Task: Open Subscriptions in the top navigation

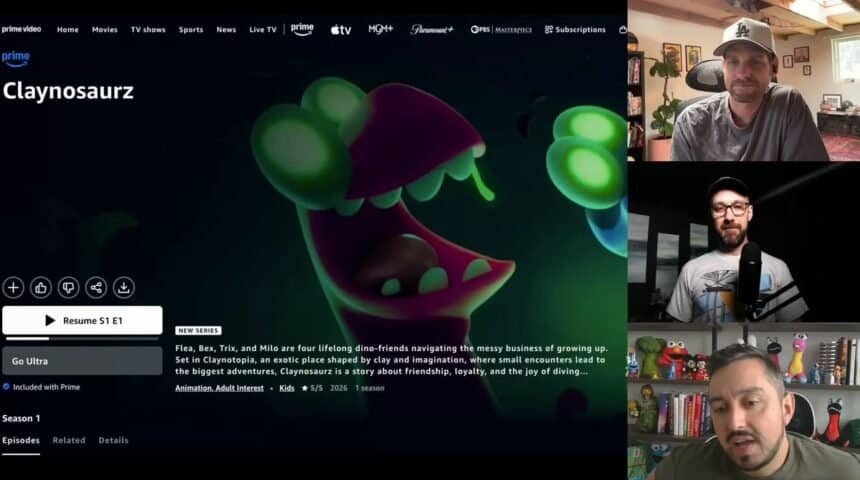Action: [x=575, y=30]
